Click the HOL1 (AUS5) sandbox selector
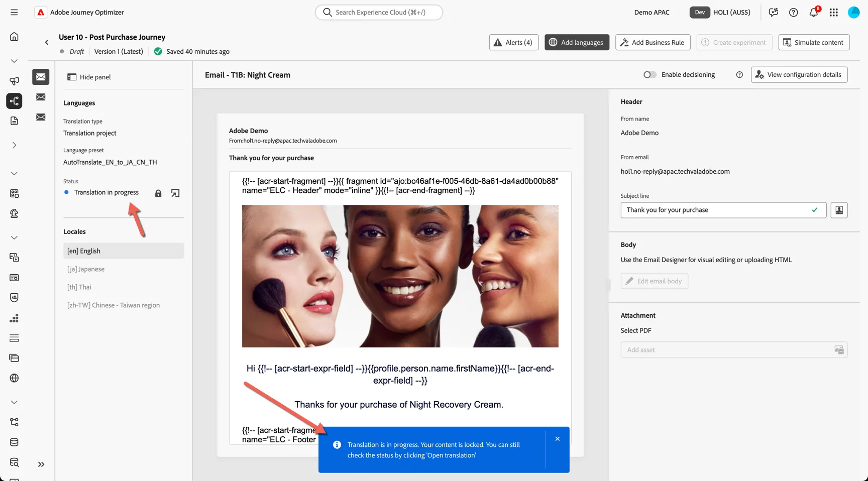The image size is (868, 481). [x=720, y=12]
